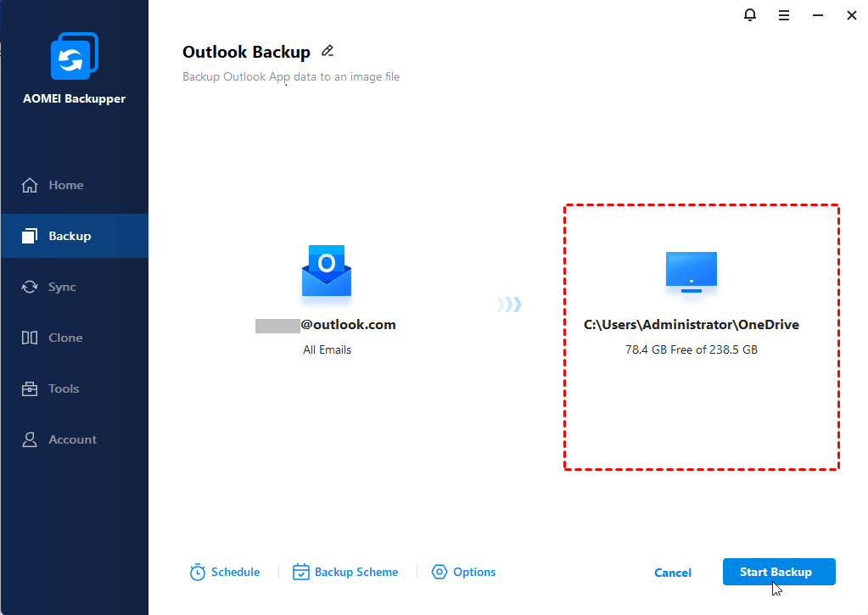This screenshot has width=868, height=615.
Task: Select the Backup sidebar item
Action: pyautogui.click(x=69, y=236)
